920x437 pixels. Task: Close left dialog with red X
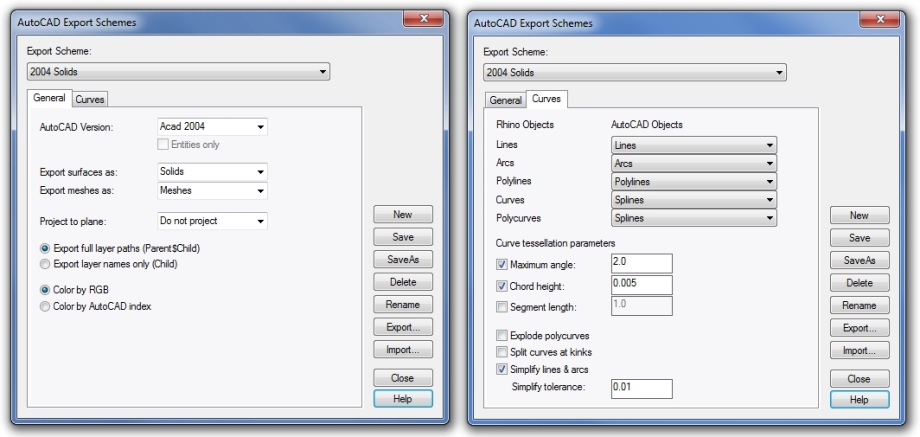click(x=423, y=18)
